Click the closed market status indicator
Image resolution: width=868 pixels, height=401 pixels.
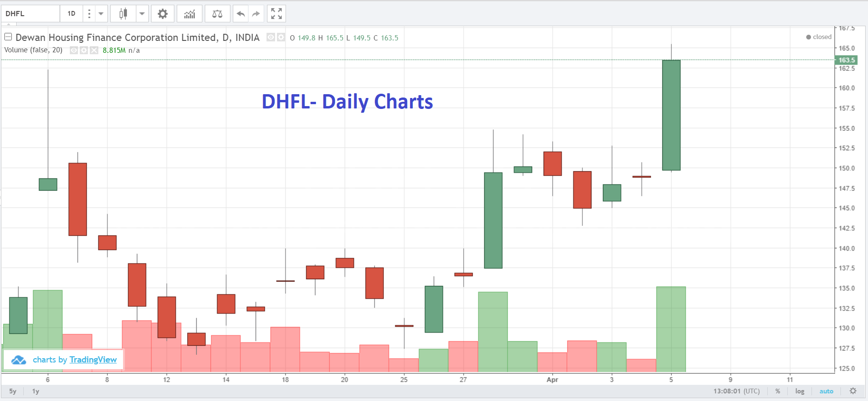point(819,37)
